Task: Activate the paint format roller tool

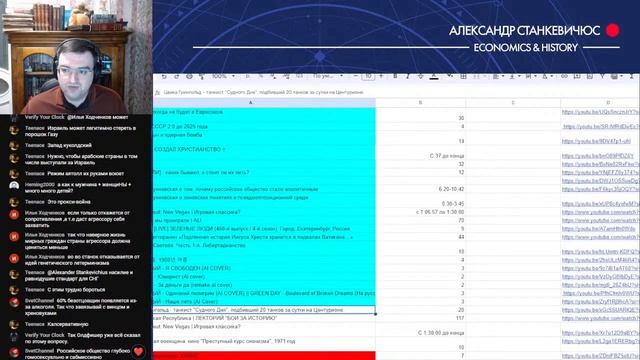Action: (x=201, y=76)
